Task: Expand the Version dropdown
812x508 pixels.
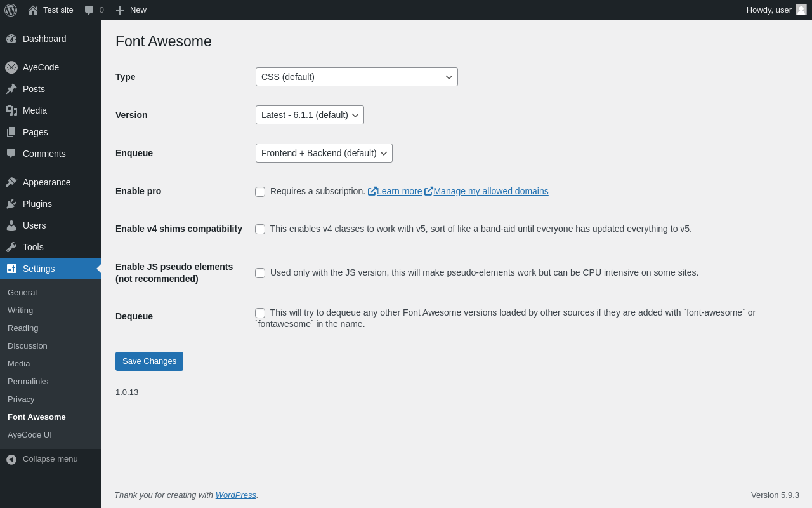Action: click(x=310, y=115)
